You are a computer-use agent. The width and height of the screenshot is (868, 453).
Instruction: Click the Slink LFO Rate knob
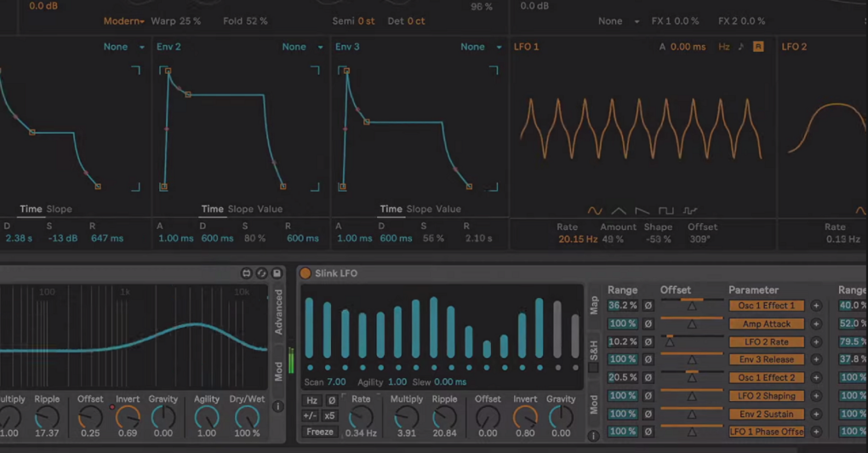361,417
